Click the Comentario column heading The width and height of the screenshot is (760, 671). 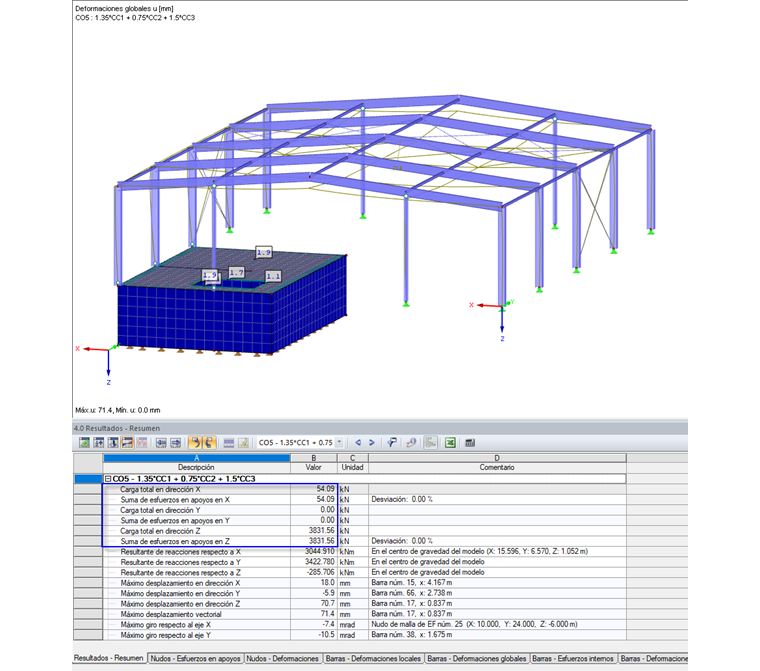(497, 467)
